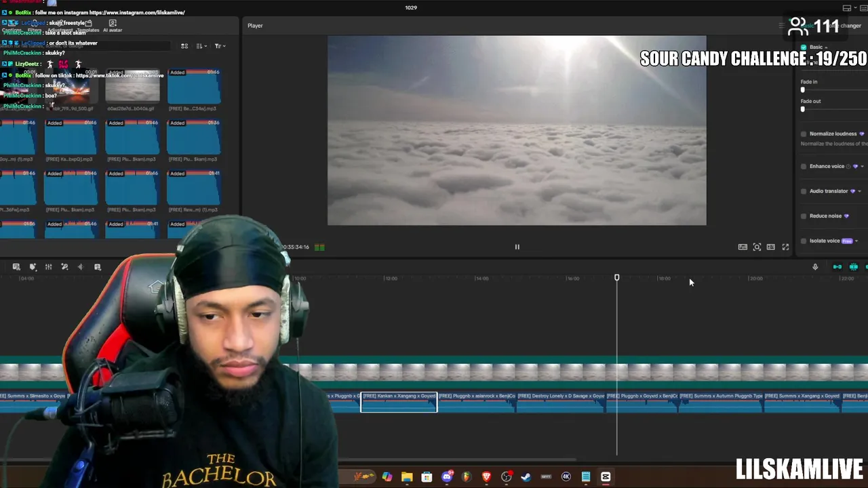
Task: Enable the Reduce noise checkbox
Action: click(x=804, y=216)
